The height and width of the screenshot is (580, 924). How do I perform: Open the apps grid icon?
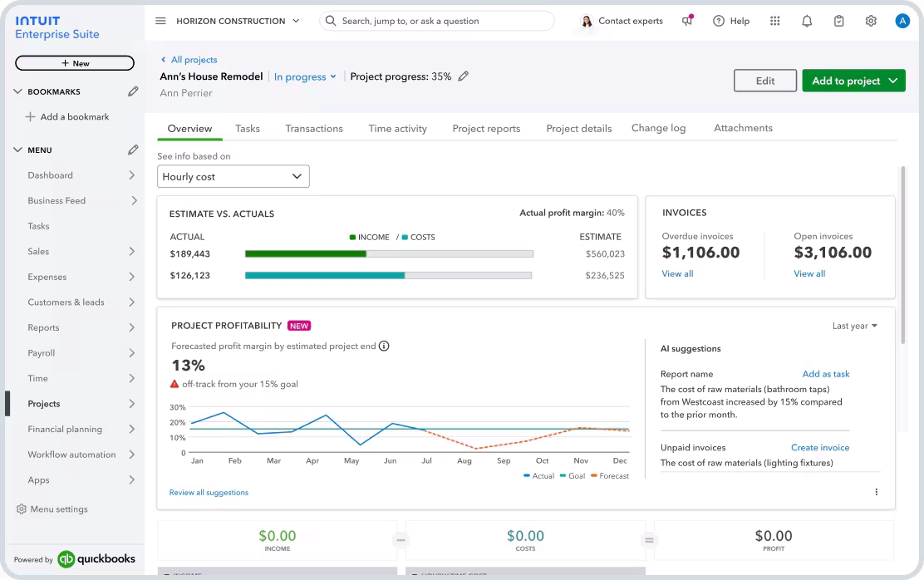tap(775, 21)
